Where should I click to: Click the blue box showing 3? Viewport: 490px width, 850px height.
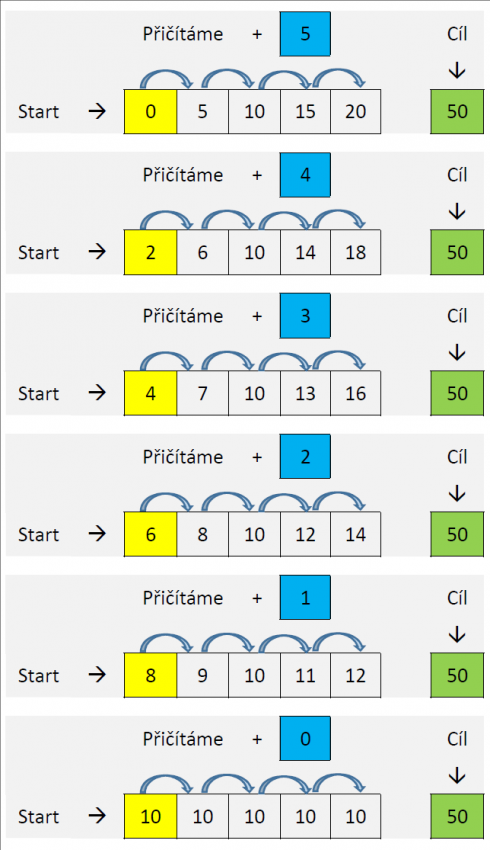(305, 315)
